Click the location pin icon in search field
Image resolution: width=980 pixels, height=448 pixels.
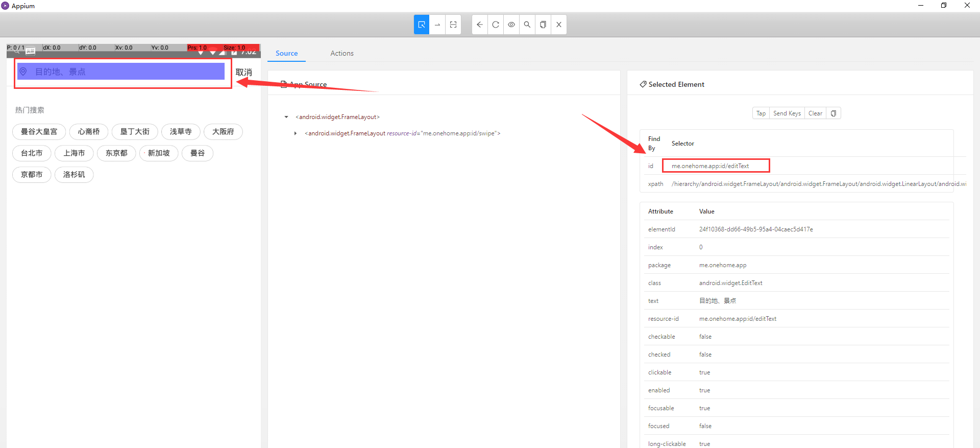[x=23, y=72]
